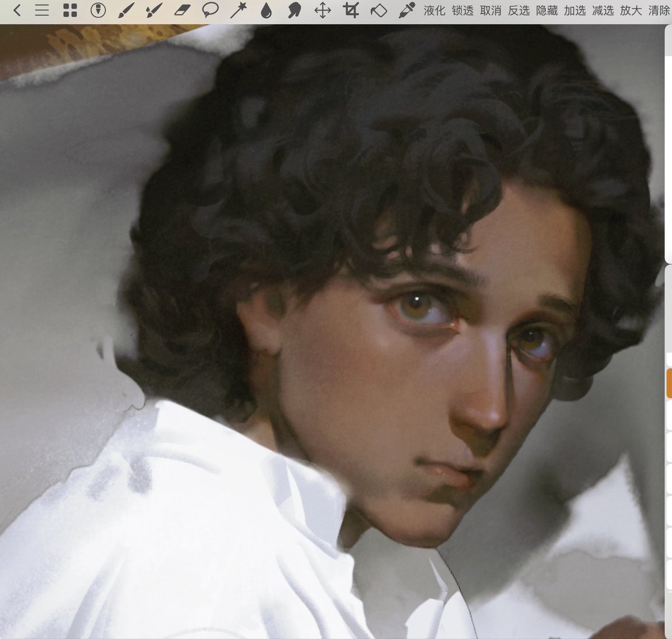The width and height of the screenshot is (672, 639).
Task: Click 清除 to clear
Action: pos(659,10)
